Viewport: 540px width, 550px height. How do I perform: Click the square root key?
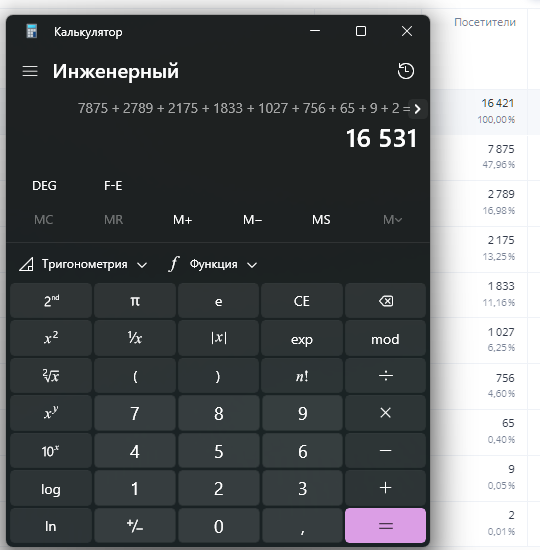pos(51,376)
